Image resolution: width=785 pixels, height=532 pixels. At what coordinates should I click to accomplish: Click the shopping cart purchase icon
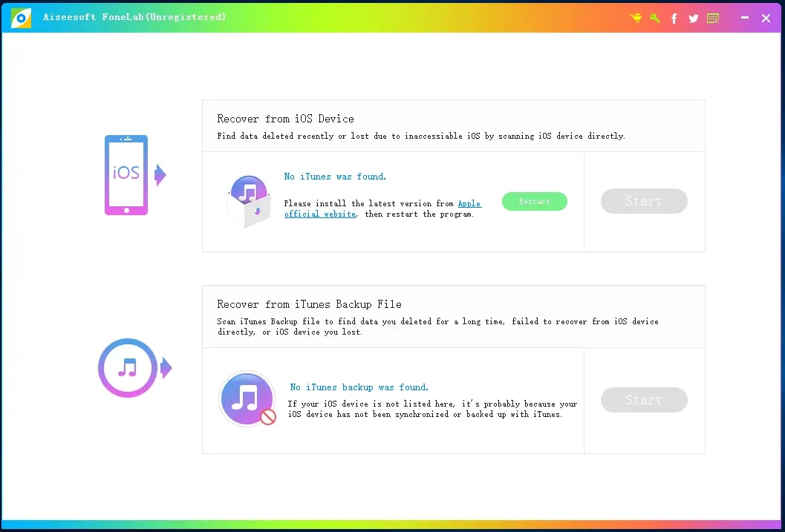(636, 18)
